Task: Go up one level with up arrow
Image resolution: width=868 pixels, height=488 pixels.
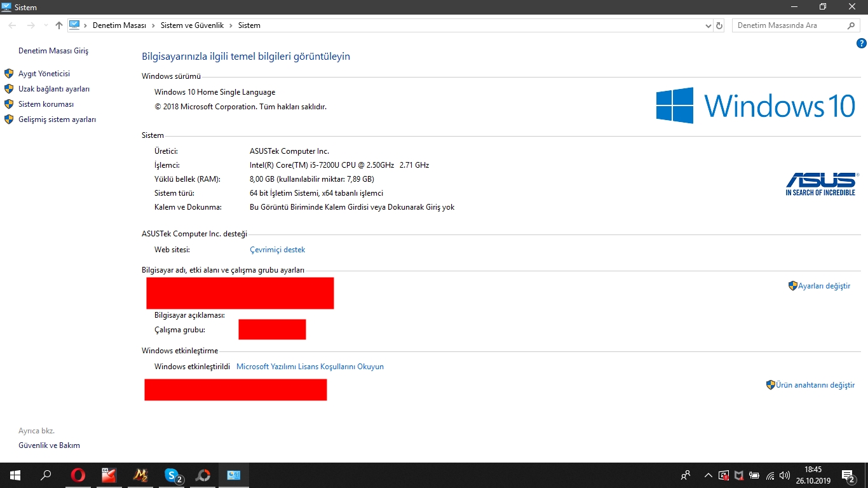Action: 59,25
